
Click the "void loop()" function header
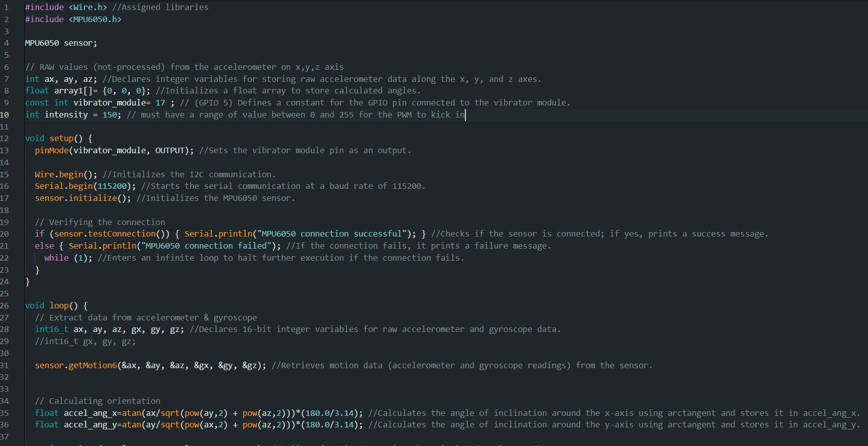coord(51,305)
